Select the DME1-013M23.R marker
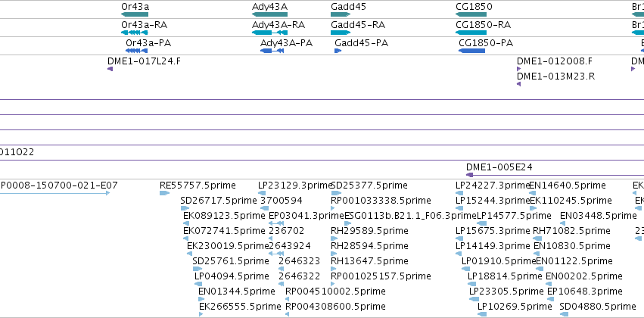644x318 pixels. point(518,84)
